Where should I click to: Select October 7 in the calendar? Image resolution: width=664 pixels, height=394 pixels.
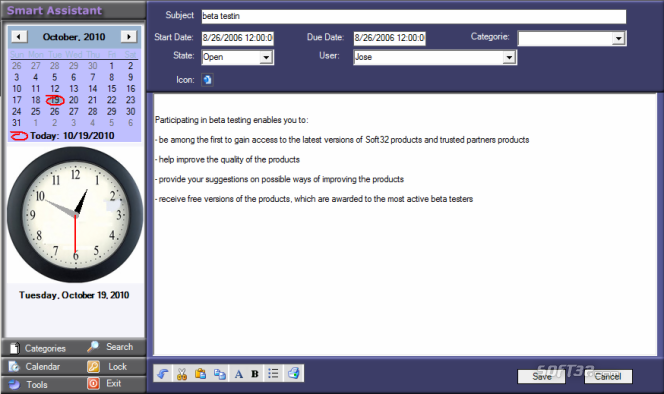93,77
